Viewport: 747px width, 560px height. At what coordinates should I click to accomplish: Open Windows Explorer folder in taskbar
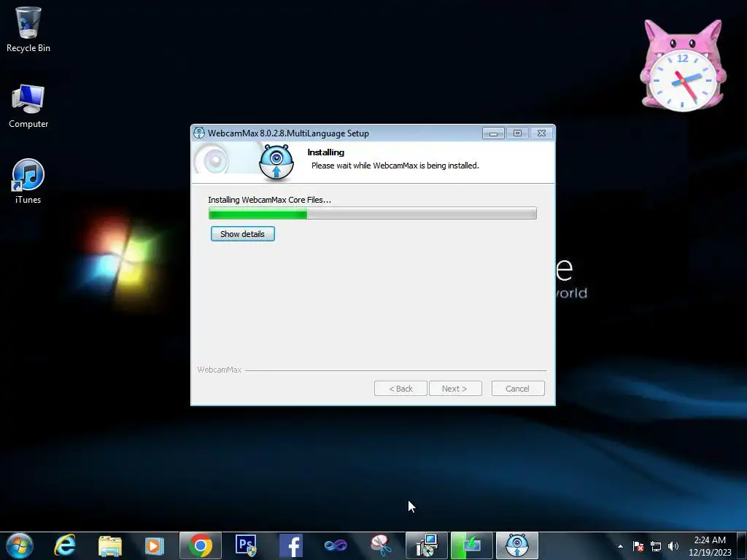tap(109, 545)
